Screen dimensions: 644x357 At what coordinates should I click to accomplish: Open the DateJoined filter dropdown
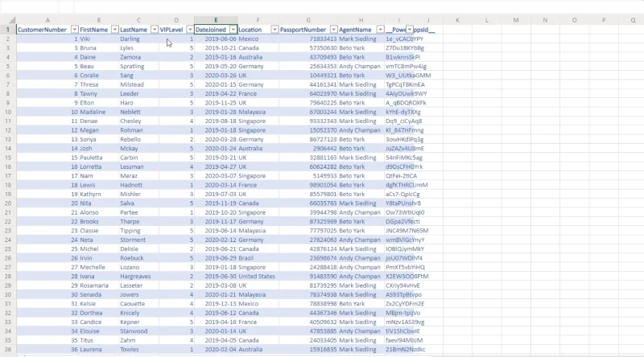pyautogui.click(x=233, y=30)
